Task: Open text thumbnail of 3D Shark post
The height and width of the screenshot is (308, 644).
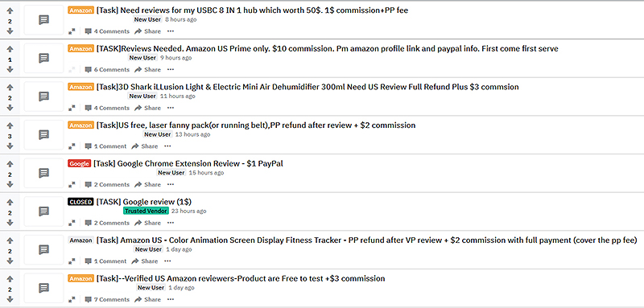Action: pos(43,97)
